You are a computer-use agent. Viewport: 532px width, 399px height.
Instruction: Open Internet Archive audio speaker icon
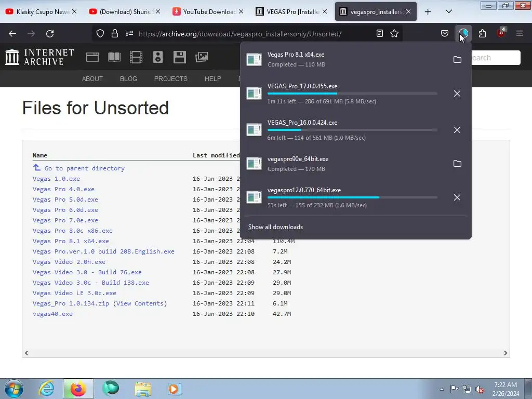click(158, 57)
